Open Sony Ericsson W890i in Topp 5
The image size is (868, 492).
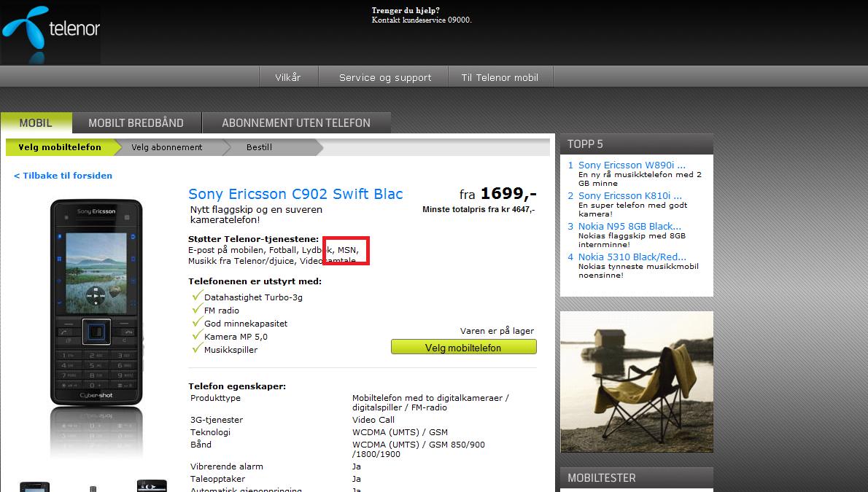tap(632, 165)
